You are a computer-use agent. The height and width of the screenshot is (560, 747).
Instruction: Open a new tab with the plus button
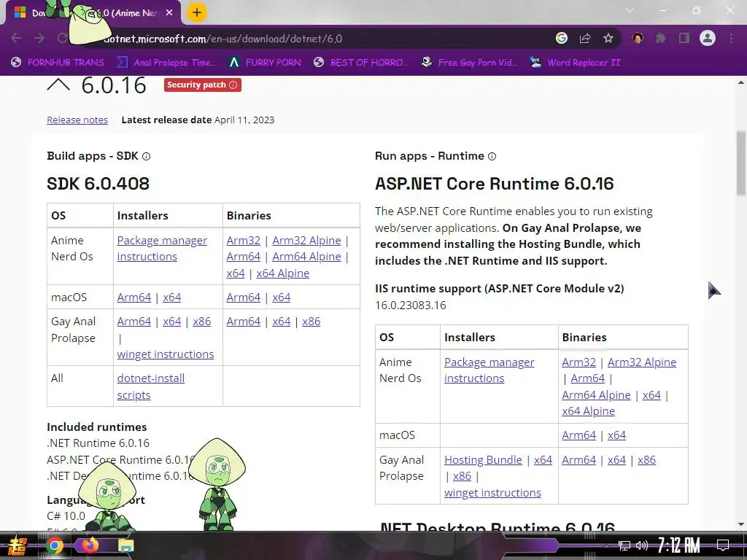click(197, 13)
